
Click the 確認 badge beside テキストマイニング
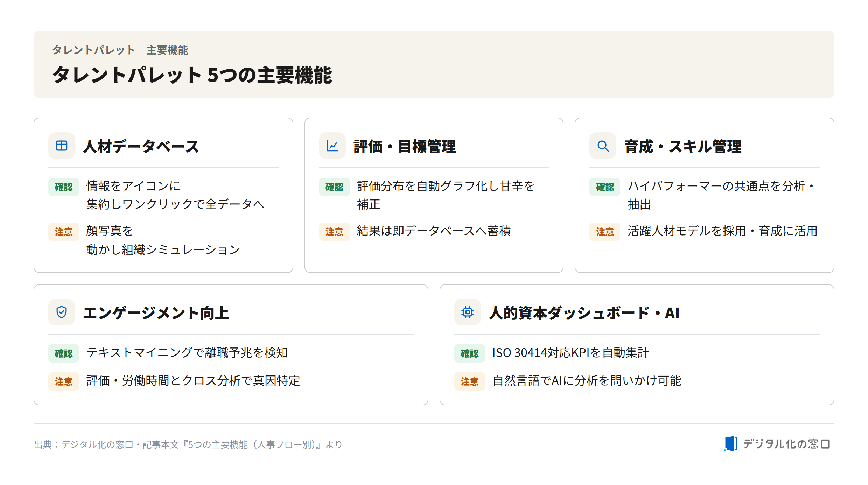point(64,353)
